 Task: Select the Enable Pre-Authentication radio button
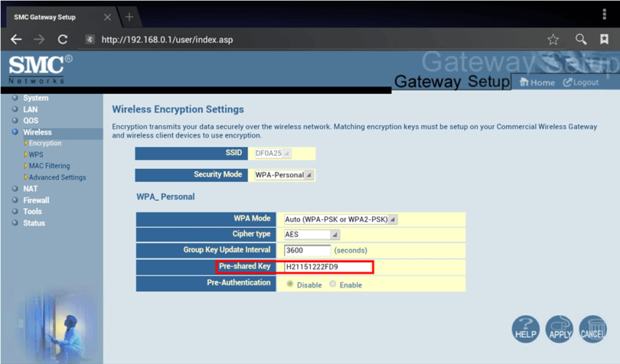[x=333, y=284]
